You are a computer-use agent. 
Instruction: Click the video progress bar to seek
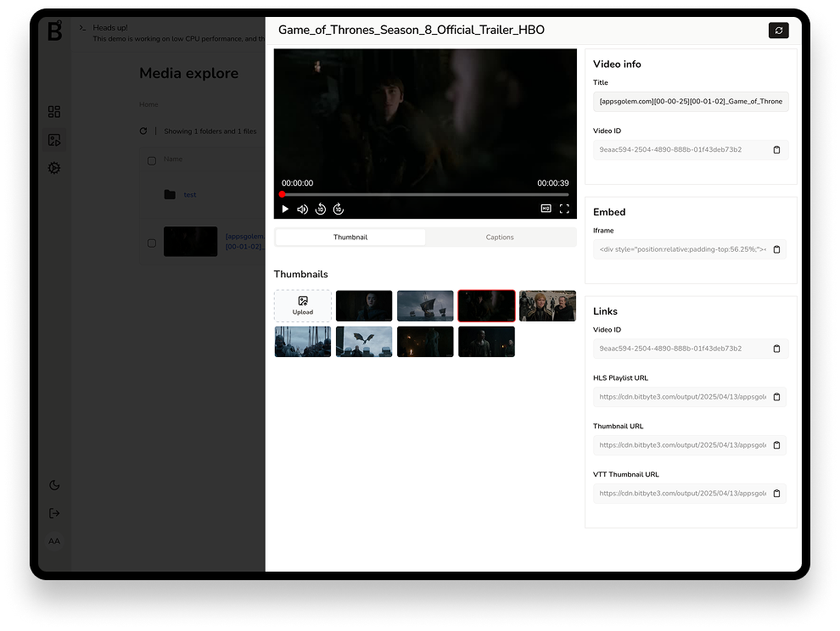(x=424, y=194)
